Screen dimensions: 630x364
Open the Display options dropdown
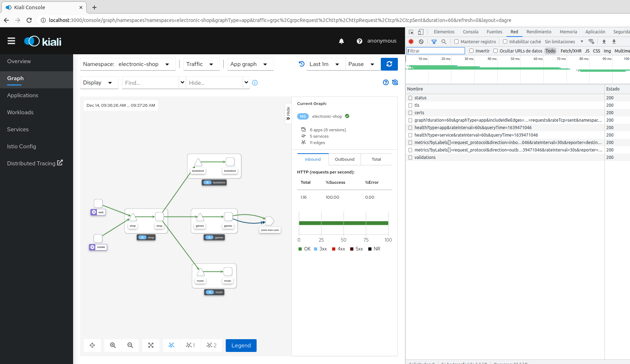99,82
